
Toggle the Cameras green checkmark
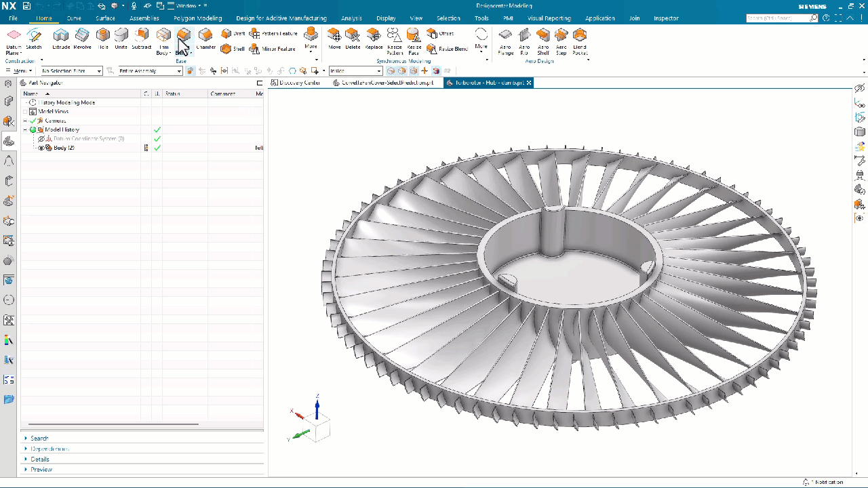pos(33,121)
